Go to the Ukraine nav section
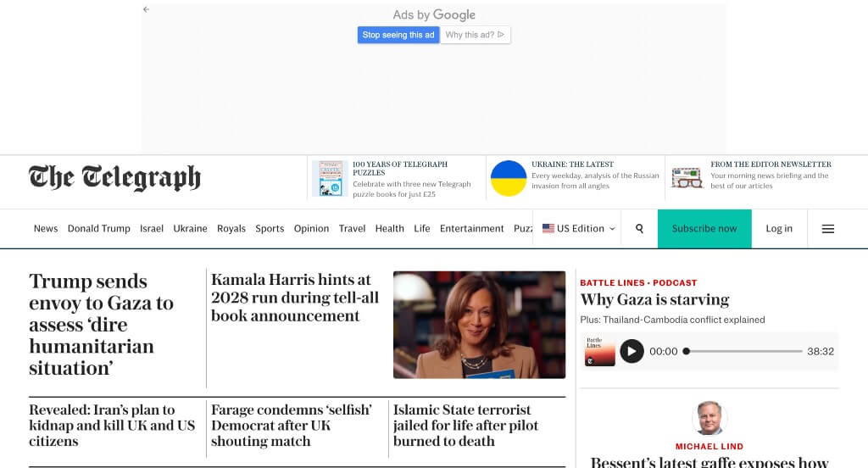The image size is (868, 468). pyautogui.click(x=190, y=228)
